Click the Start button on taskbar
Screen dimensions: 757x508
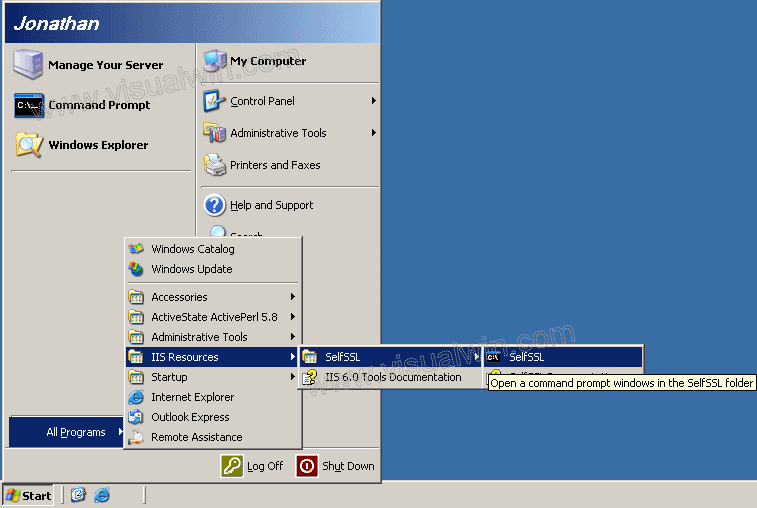28,495
